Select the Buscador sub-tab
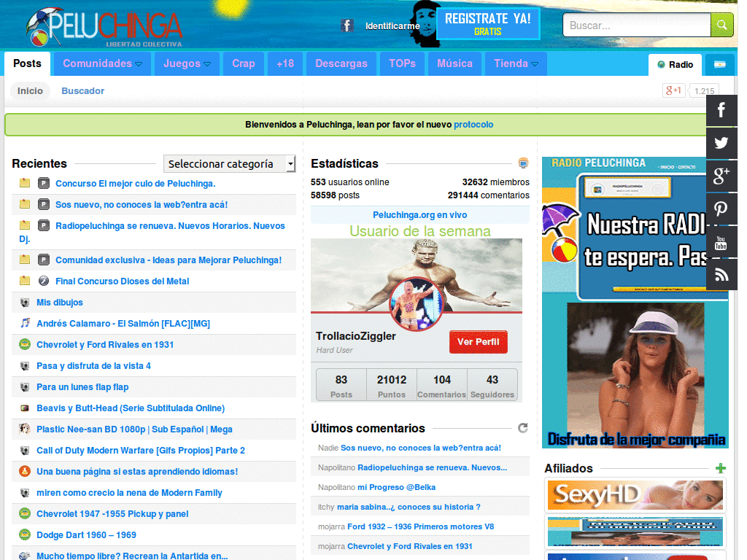This screenshot has width=747, height=560. pos(83,91)
